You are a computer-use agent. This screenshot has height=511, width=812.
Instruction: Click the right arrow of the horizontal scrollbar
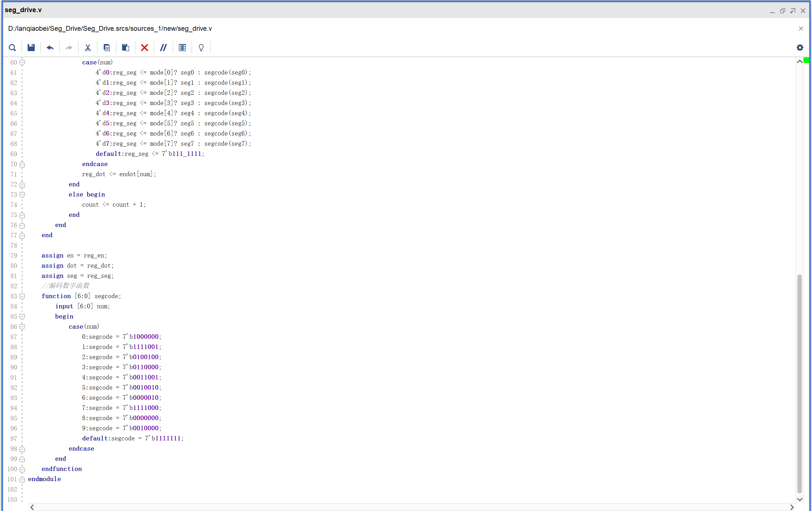pyautogui.click(x=792, y=507)
